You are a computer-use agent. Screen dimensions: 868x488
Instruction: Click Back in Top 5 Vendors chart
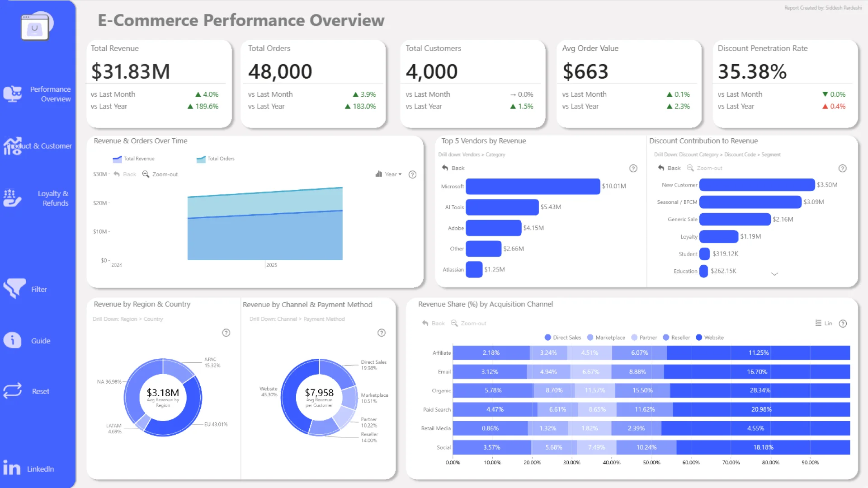pyautogui.click(x=453, y=168)
